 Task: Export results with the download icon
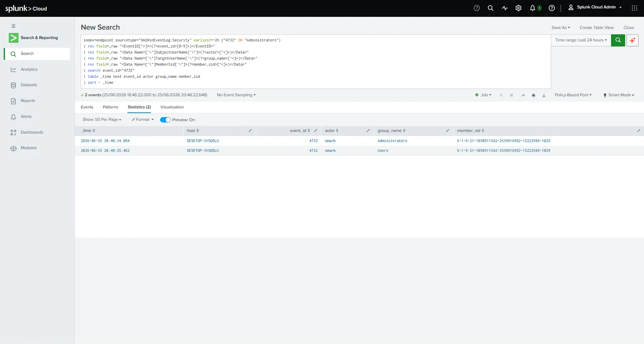(544, 95)
